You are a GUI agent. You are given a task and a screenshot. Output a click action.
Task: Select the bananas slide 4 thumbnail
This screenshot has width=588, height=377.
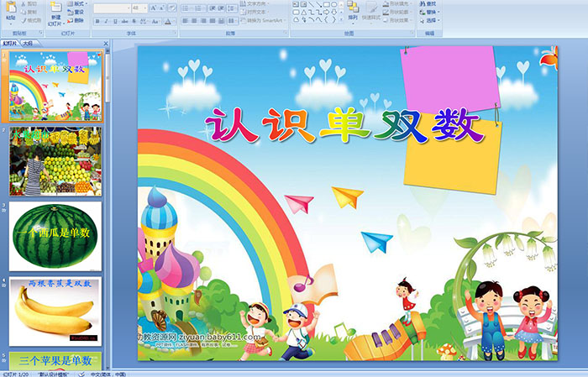(55, 312)
